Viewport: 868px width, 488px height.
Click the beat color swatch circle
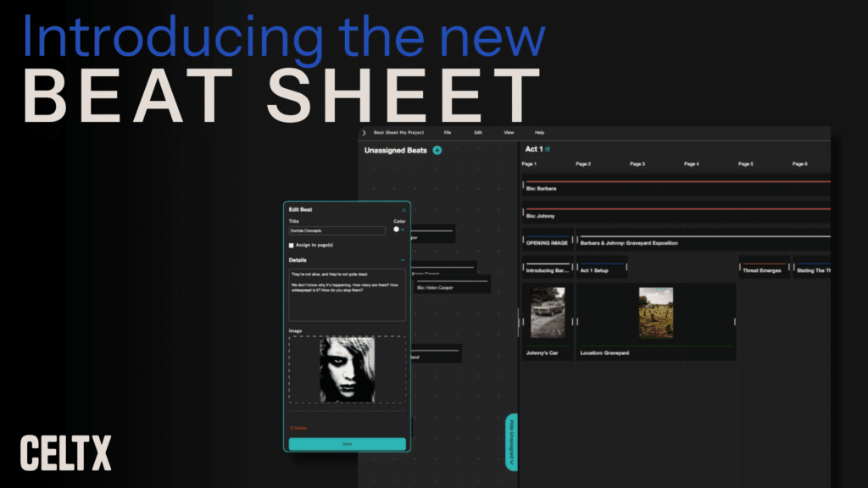[397, 229]
